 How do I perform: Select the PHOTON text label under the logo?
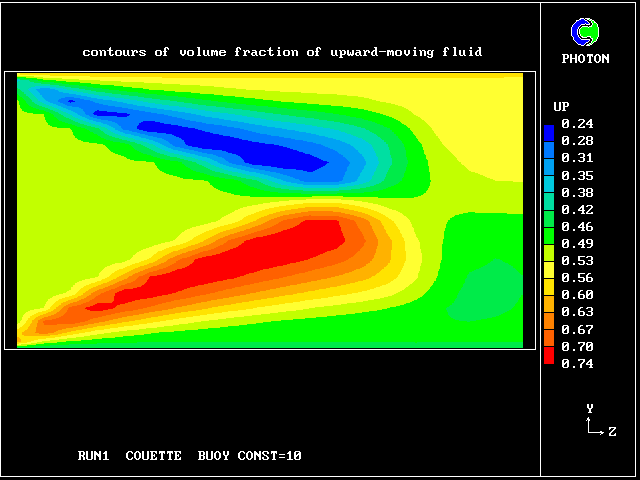coord(585,59)
